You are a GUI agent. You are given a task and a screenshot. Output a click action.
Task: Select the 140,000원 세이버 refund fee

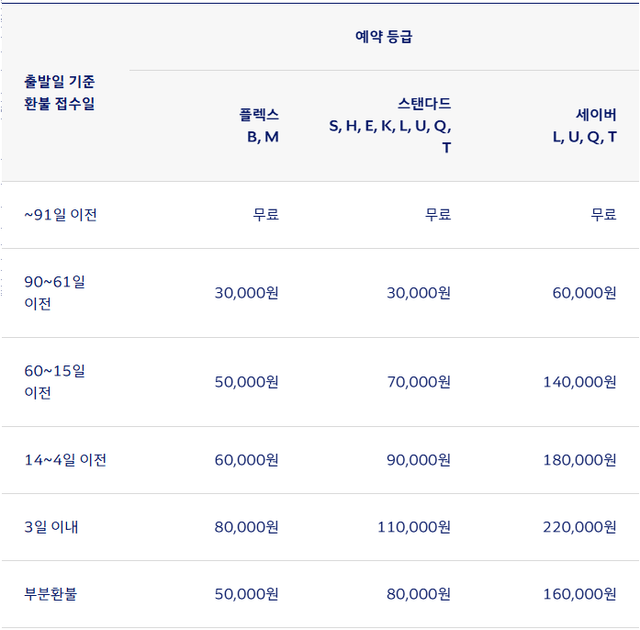[x=580, y=382]
